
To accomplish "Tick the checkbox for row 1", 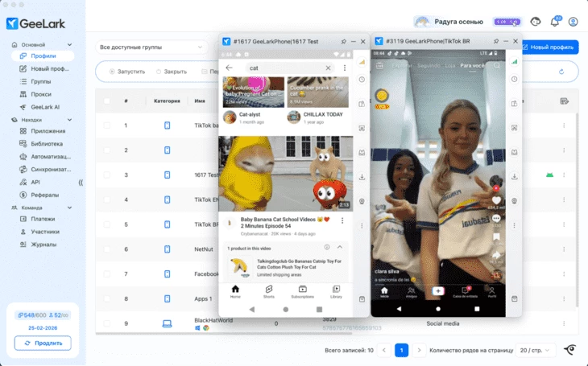I will (x=107, y=125).
